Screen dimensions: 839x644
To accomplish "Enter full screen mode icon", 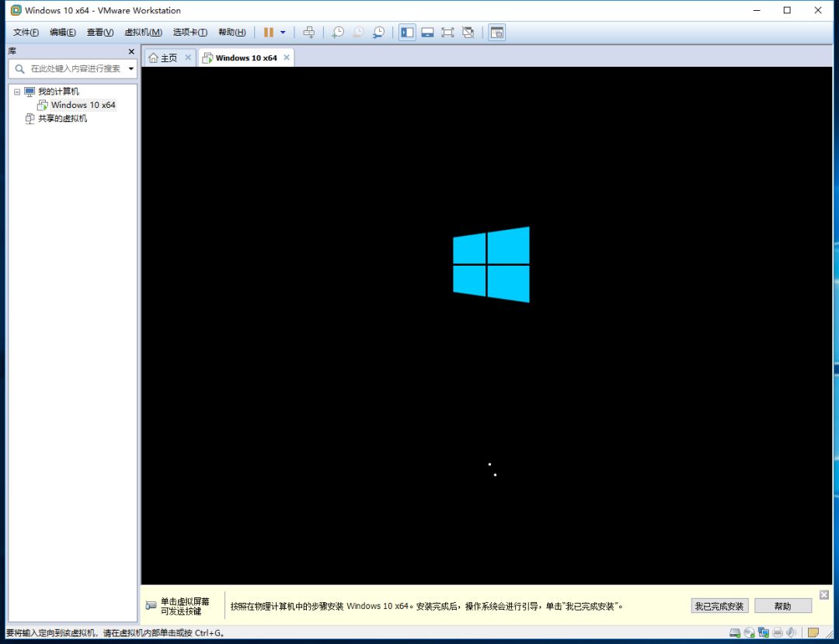I will (x=447, y=33).
